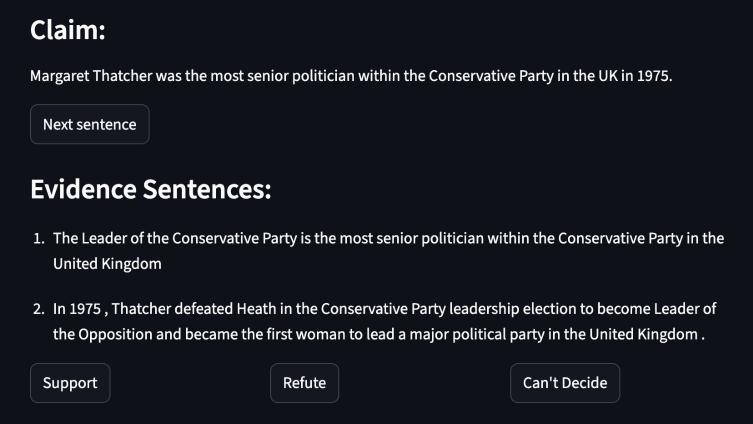Image resolution: width=753 pixels, height=424 pixels.
Task: Select the Can't Decide option
Action: [564, 383]
